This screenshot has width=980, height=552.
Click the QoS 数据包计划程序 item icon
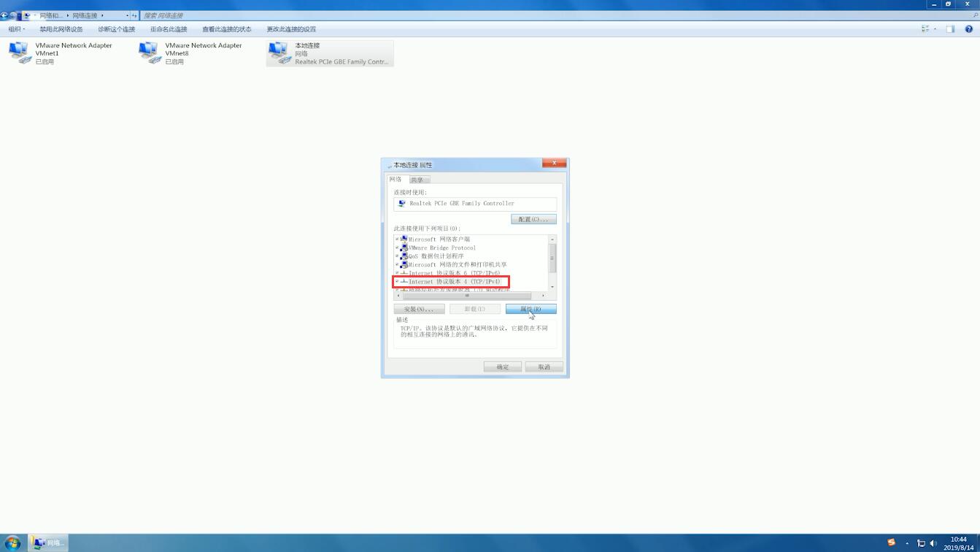(x=404, y=256)
